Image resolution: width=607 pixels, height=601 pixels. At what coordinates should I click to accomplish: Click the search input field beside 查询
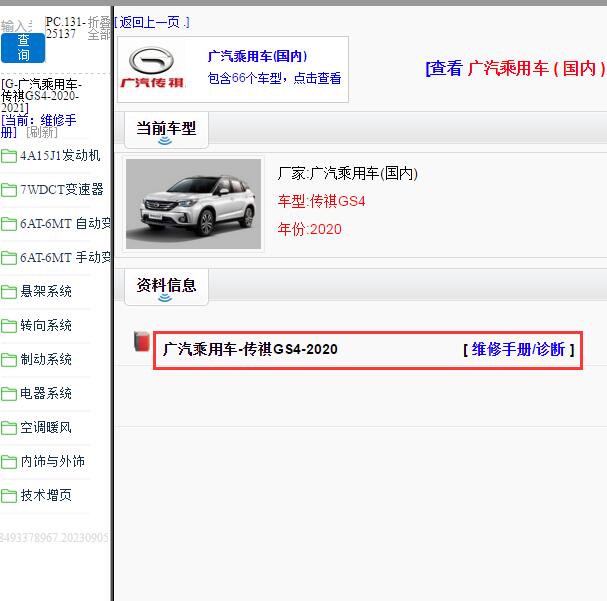pos(17,26)
